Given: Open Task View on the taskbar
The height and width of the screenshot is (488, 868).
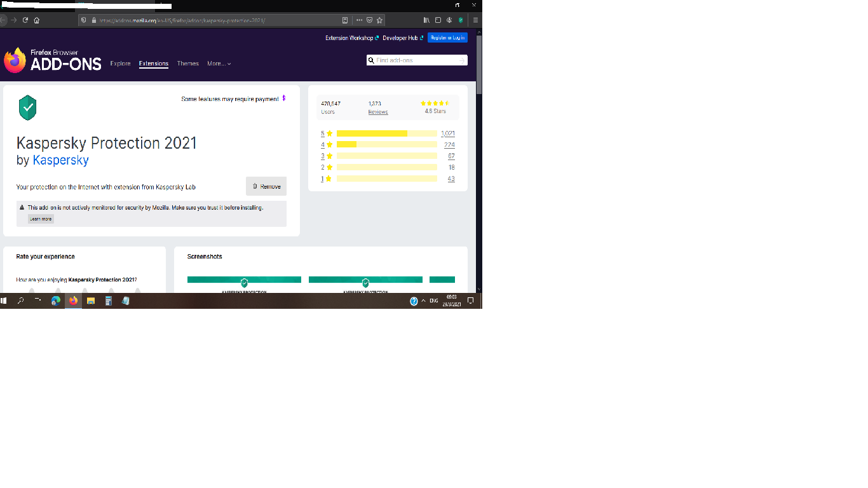Looking at the screenshot, I should point(38,301).
